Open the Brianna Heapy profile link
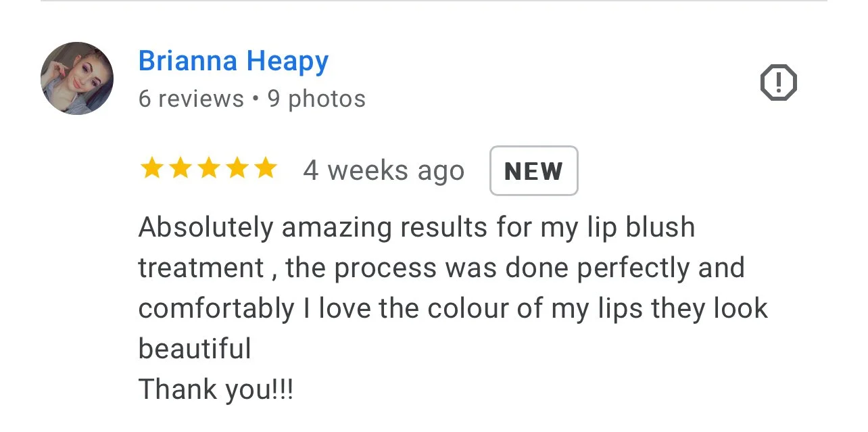 tap(233, 62)
